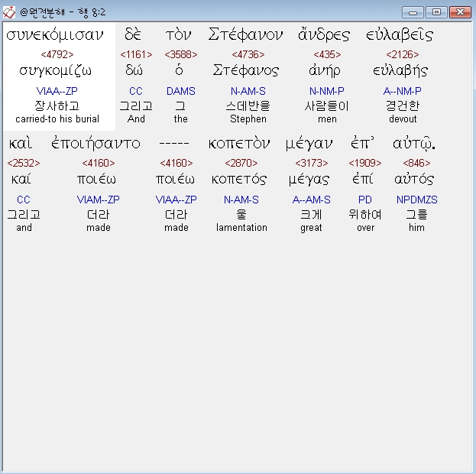The width and height of the screenshot is (476, 474).
Task: Click the Korean gloss 경건한
Action: point(403,106)
